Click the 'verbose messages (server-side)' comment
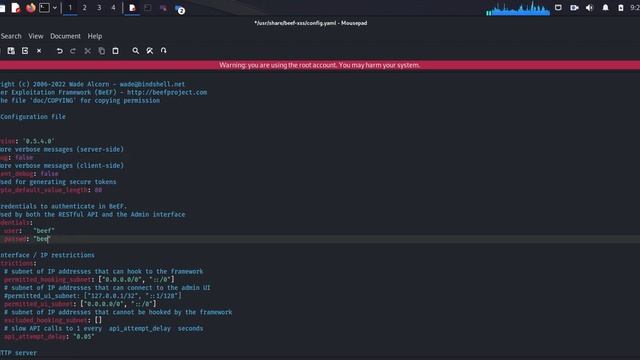Image resolution: width=640 pixels, height=360 pixels. 62,149
